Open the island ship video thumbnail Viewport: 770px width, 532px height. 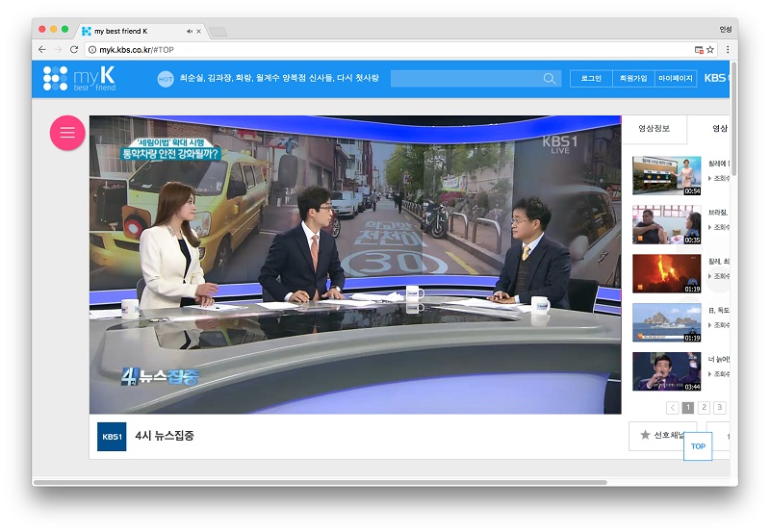pos(666,322)
